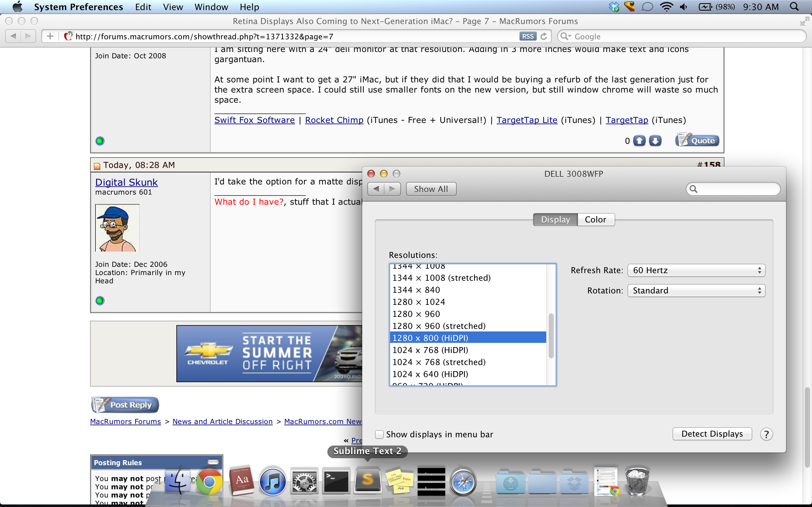Open iTunes from the dock
Viewport: 812px width, 507px height.
[272, 482]
